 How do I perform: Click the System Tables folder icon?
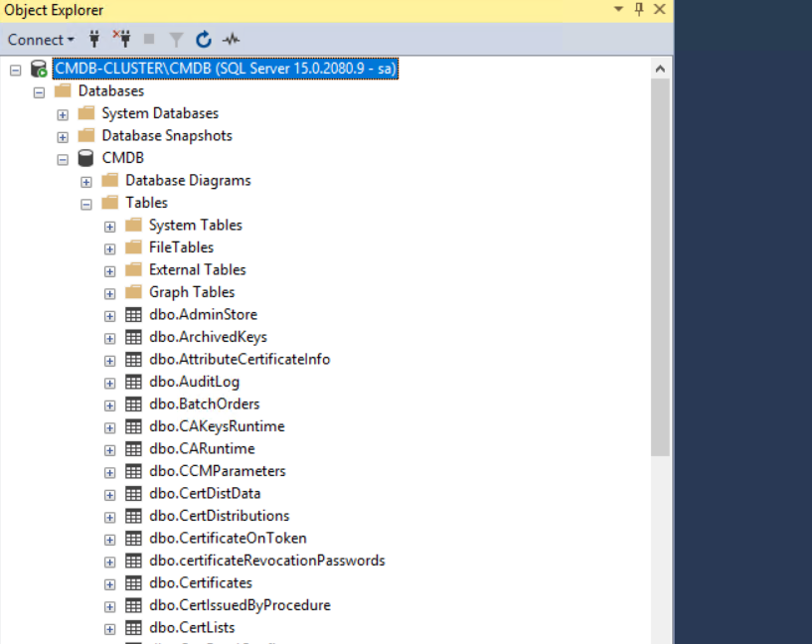coord(133,226)
